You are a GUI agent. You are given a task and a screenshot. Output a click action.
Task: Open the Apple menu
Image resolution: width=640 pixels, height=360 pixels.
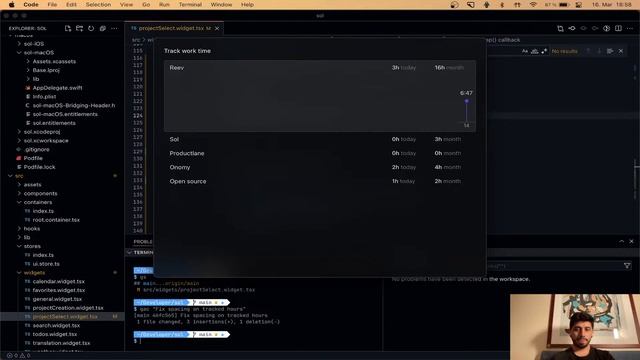coord(11,4)
